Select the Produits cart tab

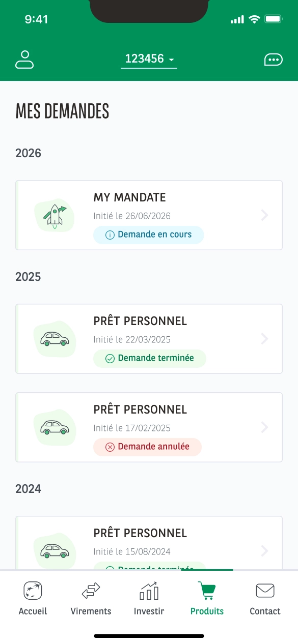point(207,599)
